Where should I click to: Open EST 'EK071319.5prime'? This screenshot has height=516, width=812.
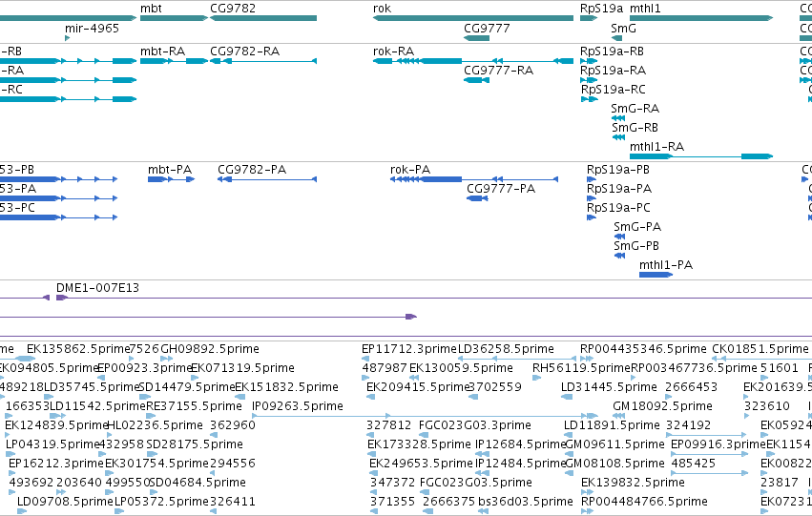pos(243,368)
